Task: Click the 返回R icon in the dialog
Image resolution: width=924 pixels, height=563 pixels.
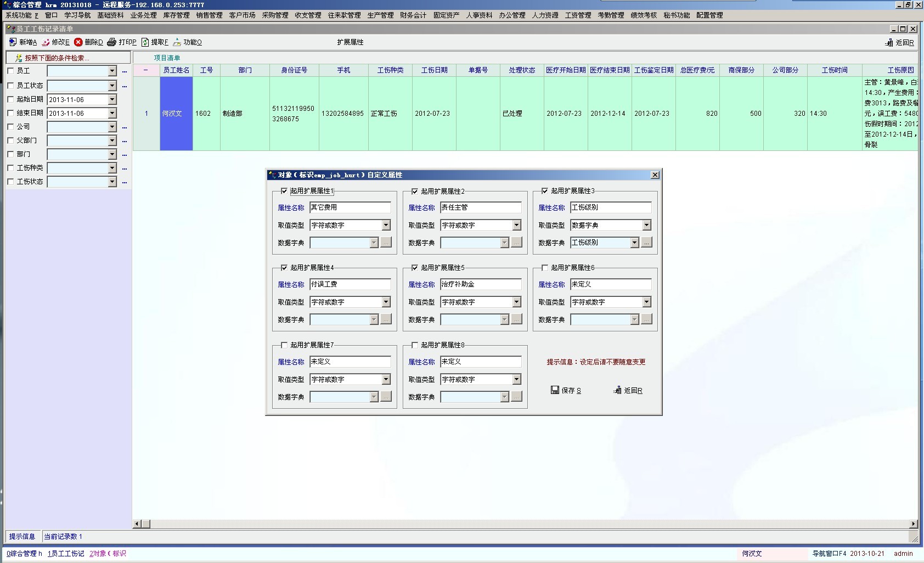Action: pos(617,390)
